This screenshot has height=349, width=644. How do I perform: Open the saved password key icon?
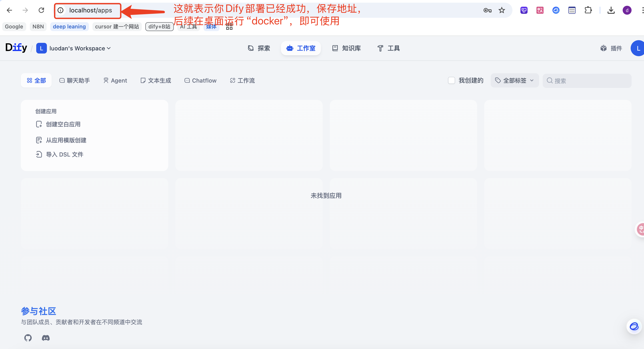(487, 10)
